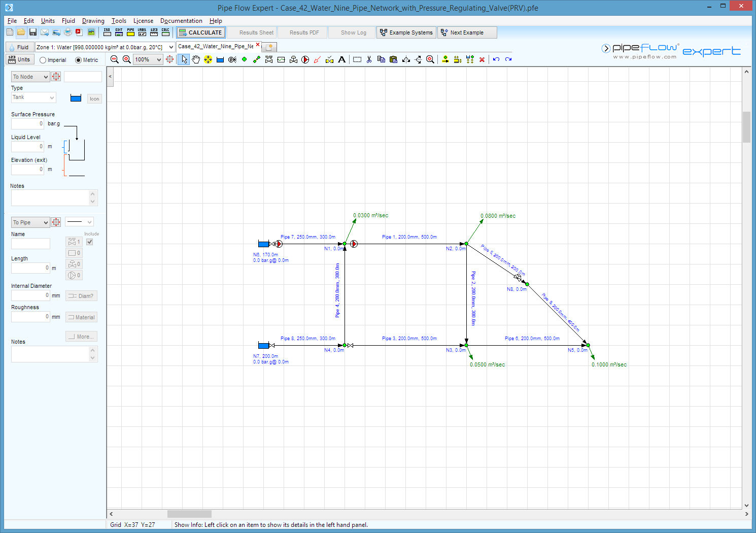This screenshot has height=533, width=756.
Task: Click the Material button
Action: [x=81, y=317]
